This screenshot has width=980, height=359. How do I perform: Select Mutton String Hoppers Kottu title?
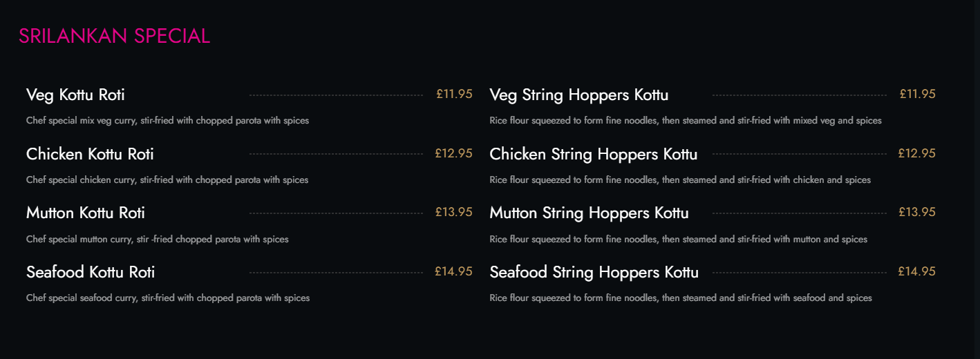point(589,213)
